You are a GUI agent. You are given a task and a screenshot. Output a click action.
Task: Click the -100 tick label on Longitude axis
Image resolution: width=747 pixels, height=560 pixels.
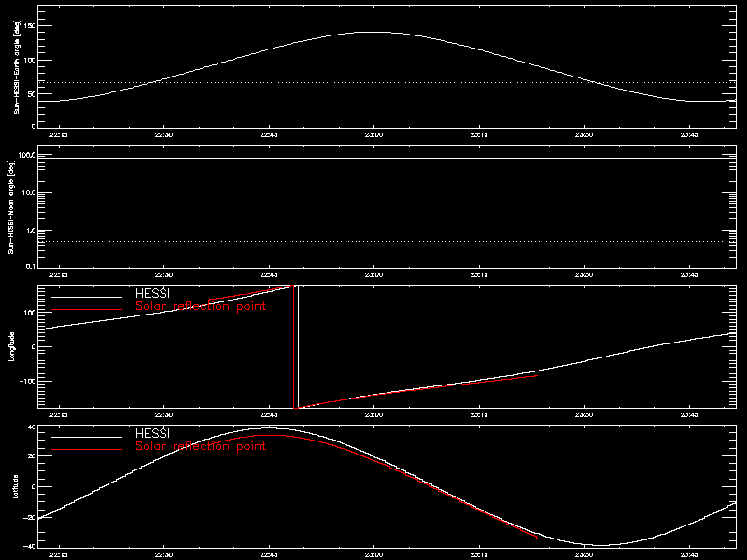click(x=28, y=381)
